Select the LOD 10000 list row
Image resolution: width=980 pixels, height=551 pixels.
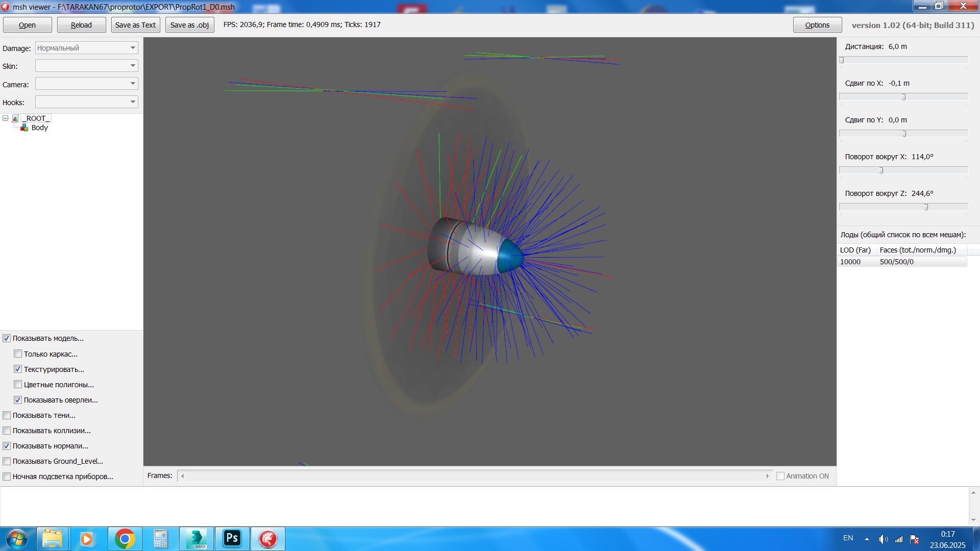coord(902,262)
